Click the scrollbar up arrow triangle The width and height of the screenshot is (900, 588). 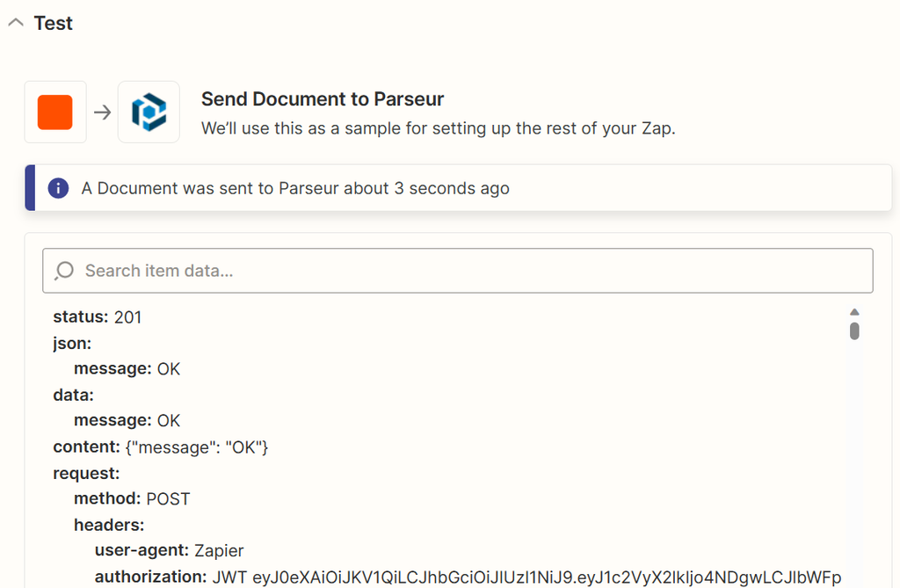853,310
